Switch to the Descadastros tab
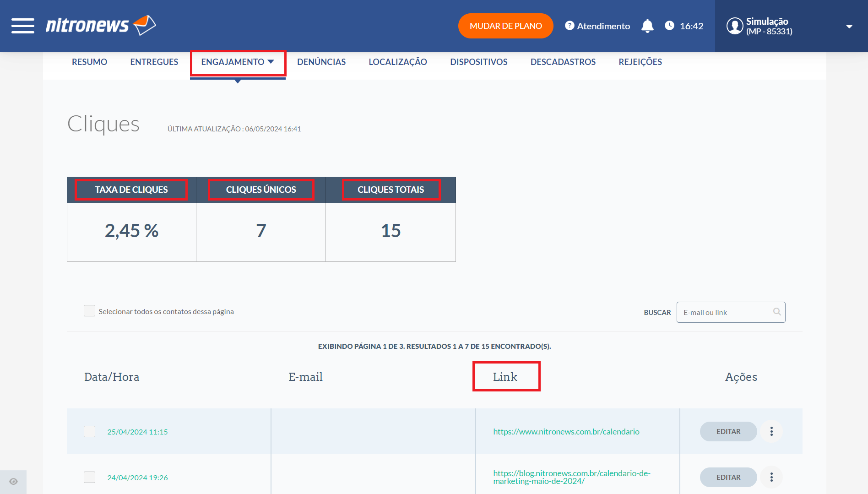 pyautogui.click(x=563, y=62)
